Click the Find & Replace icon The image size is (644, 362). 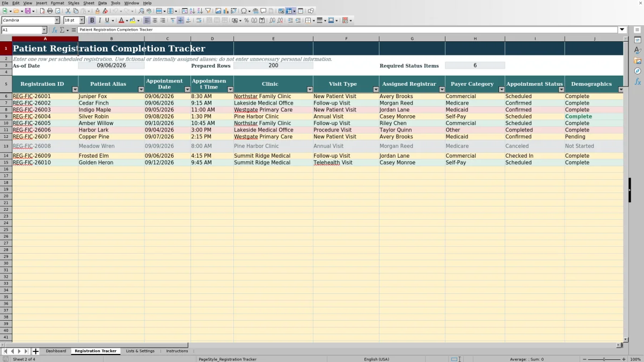141,11
